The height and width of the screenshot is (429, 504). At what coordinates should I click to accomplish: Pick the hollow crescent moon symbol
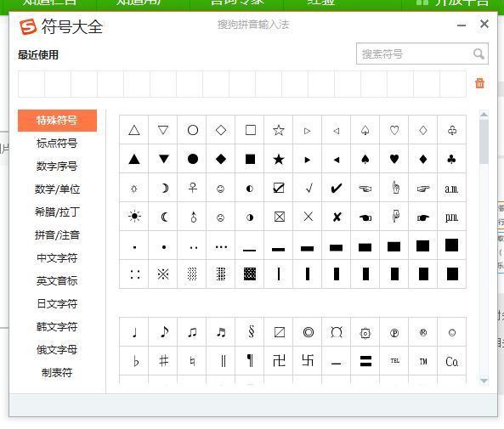pos(165,188)
